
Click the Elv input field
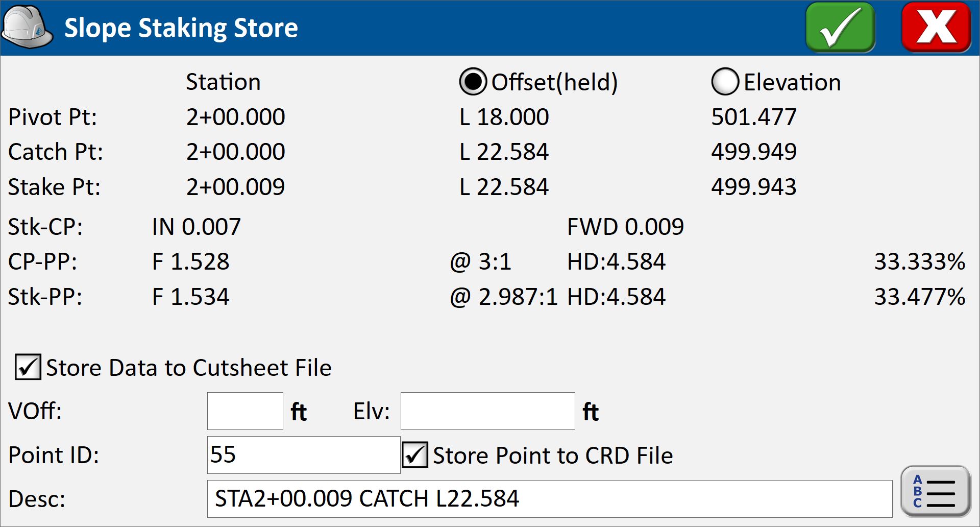coord(488,411)
